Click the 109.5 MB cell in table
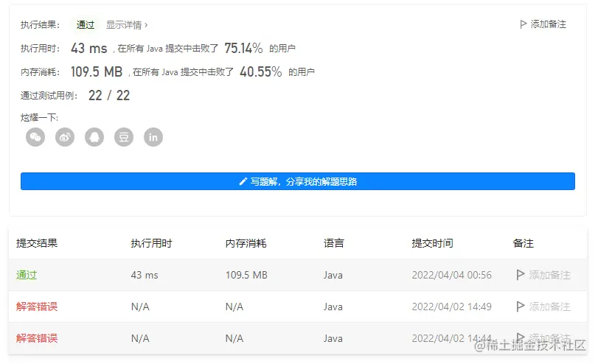Screen dimensions: 598x364 [x=246, y=275]
